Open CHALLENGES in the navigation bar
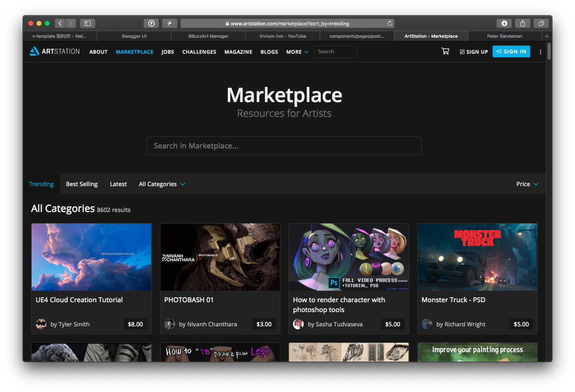This screenshot has width=575, height=392. (x=199, y=52)
